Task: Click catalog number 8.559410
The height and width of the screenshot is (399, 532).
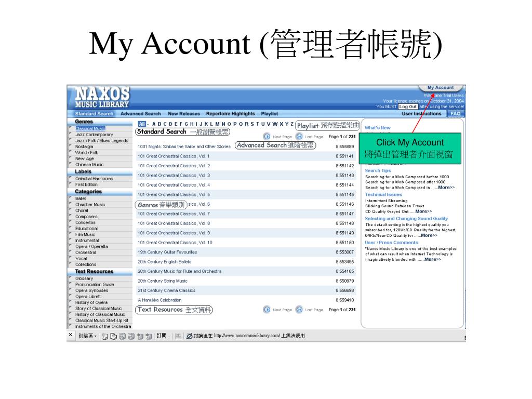Action: point(345,300)
